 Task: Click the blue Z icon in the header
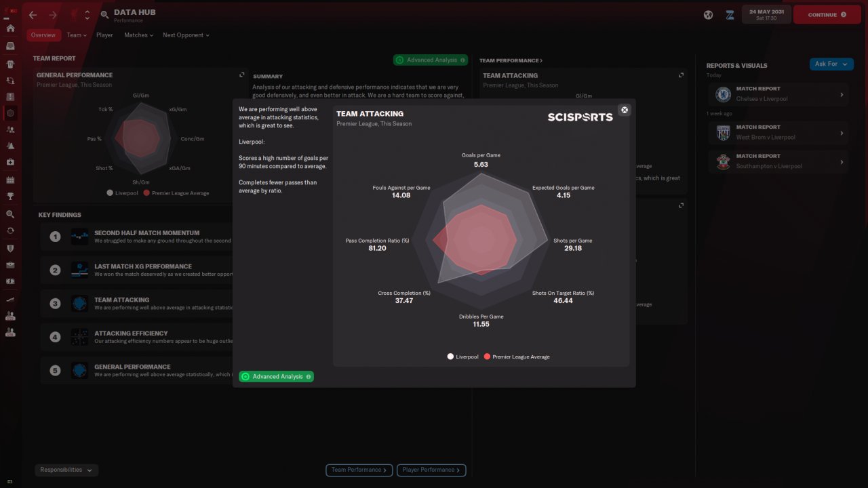[730, 15]
